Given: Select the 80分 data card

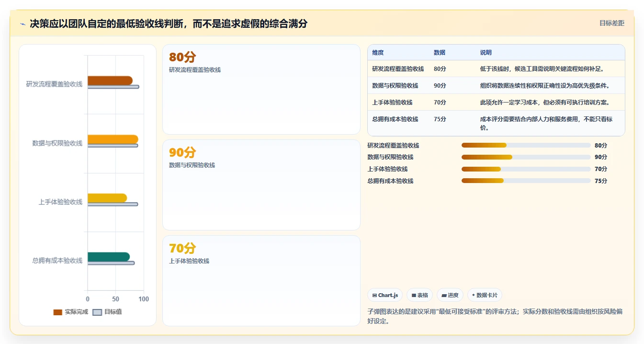Looking at the screenshot, I should pyautogui.click(x=261, y=90).
